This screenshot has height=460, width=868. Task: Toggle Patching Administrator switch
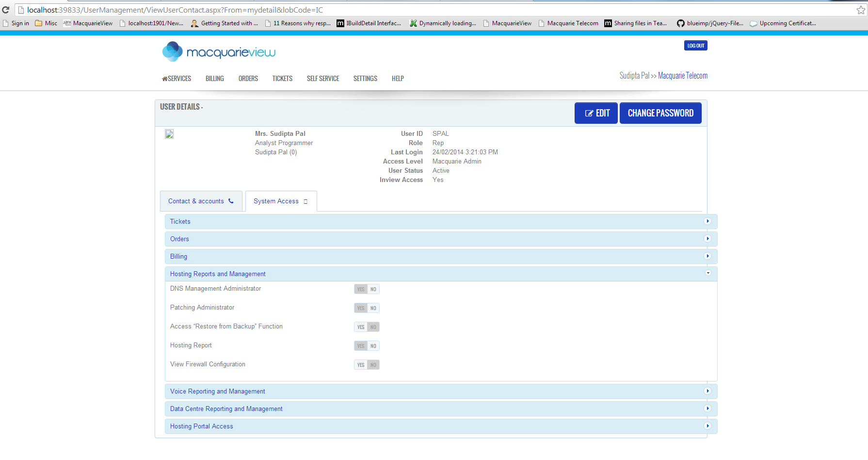[x=367, y=308]
